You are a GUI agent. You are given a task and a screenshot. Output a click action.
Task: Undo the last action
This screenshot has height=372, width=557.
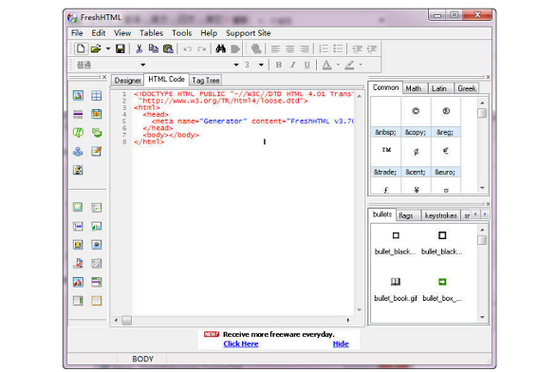[188, 49]
